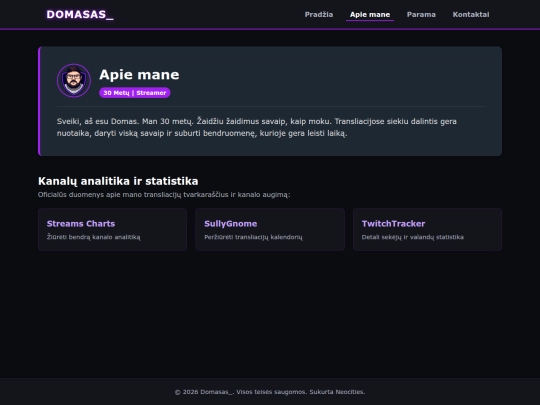The width and height of the screenshot is (540, 405).
Task: Open the Kontaktai nav link
Action: [471, 14]
